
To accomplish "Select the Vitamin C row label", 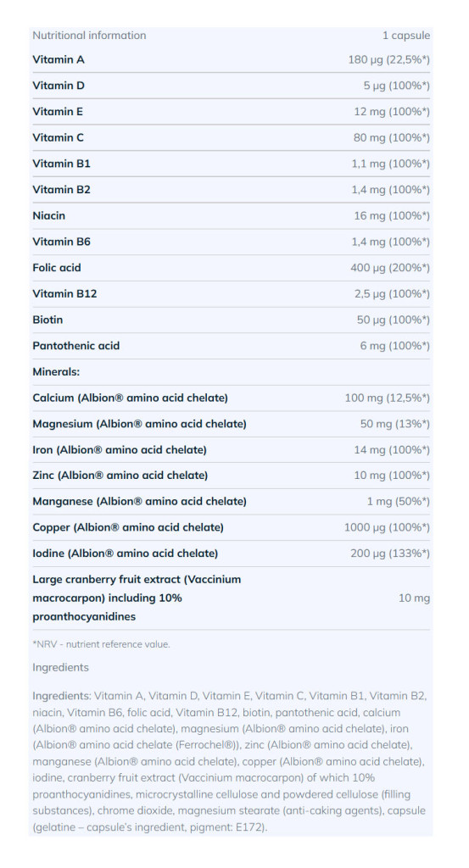I will pyautogui.click(x=59, y=138).
